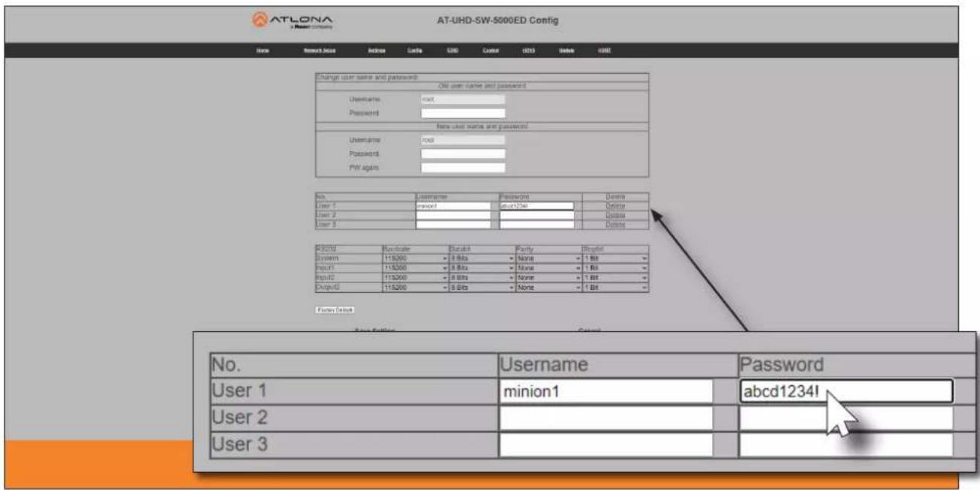Open the Output2 Stopbit dropdown
The width and height of the screenshot is (980, 490).
(x=614, y=288)
